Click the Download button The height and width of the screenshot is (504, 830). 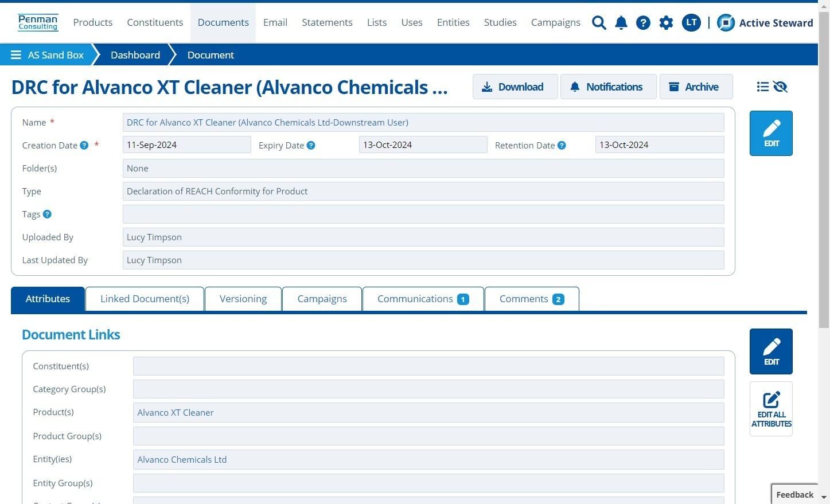515,87
